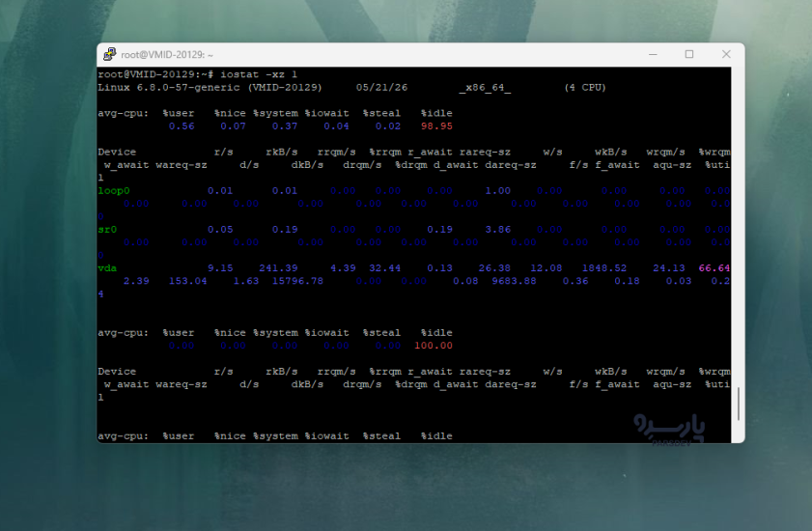Click the vda rrqm/s value 4.39
The height and width of the screenshot is (531, 812).
click(343, 268)
